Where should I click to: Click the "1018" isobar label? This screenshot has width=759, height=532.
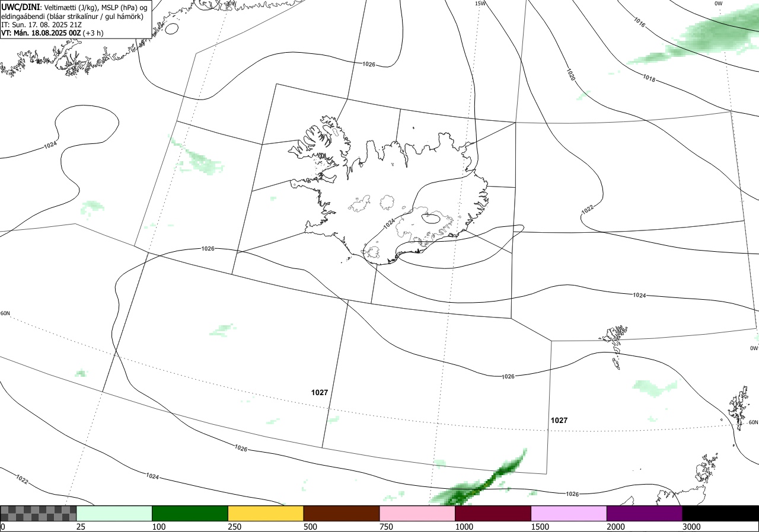(649, 78)
